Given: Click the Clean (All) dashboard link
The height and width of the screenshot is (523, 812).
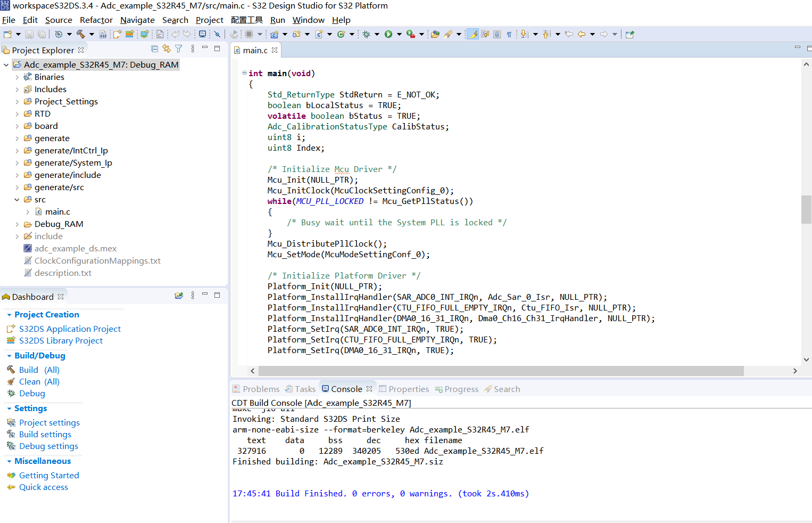Looking at the screenshot, I should pos(39,382).
